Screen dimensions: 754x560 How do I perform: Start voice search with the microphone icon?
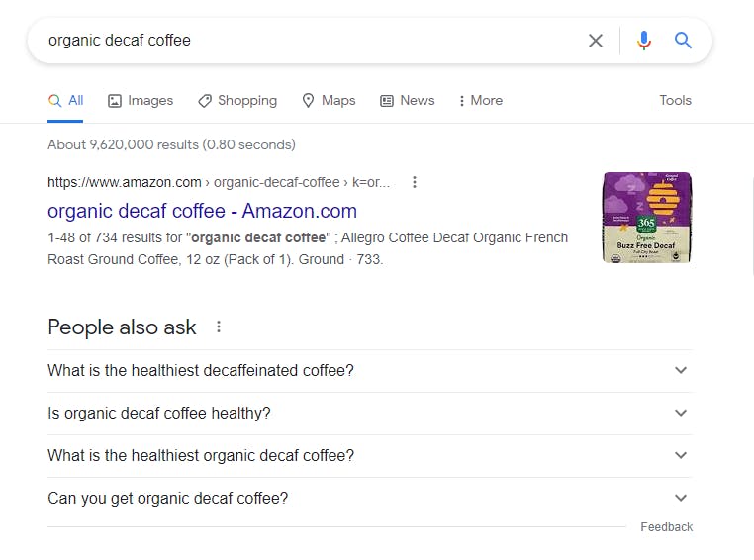tap(644, 41)
